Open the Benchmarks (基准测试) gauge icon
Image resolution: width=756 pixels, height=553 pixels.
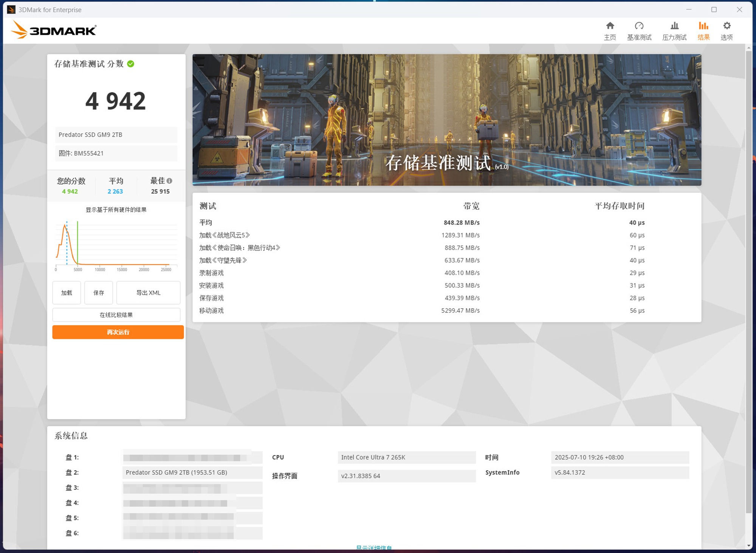tap(639, 26)
